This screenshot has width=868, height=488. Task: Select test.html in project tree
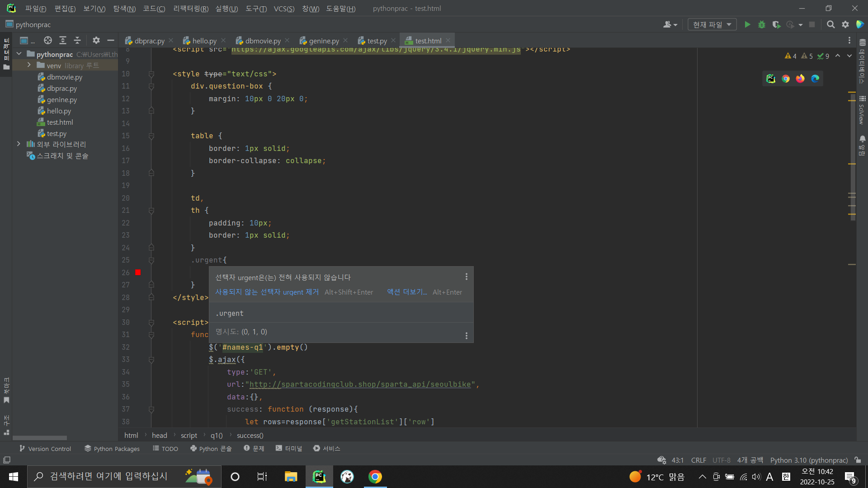(x=60, y=122)
